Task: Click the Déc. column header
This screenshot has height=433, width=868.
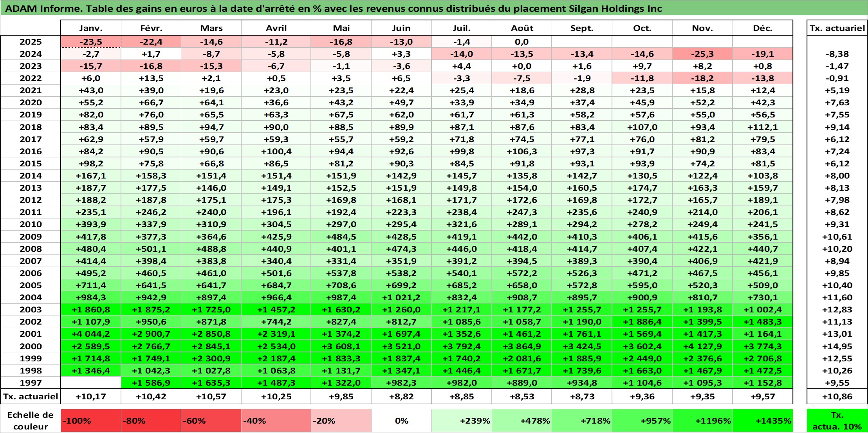Action: pos(763,28)
